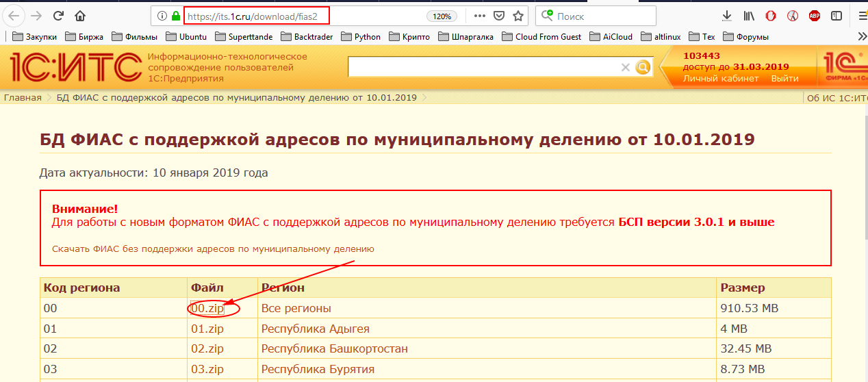Click the browser Поиск search field
Viewport: 868px width, 382px height.
[x=596, y=16]
